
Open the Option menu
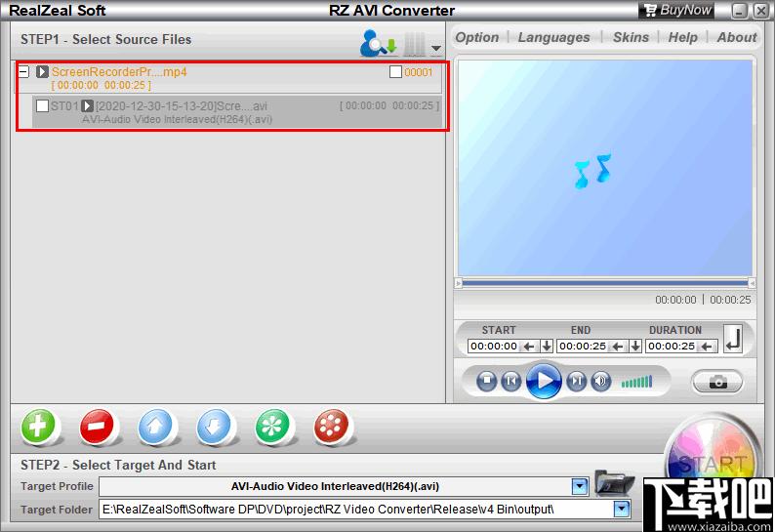[x=477, y=37]
